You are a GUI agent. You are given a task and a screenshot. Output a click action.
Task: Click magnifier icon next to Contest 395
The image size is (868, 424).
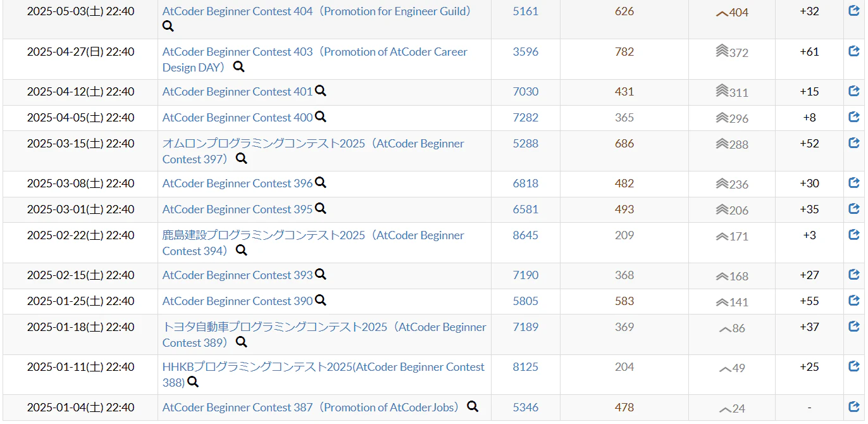(x=321, y=209)
